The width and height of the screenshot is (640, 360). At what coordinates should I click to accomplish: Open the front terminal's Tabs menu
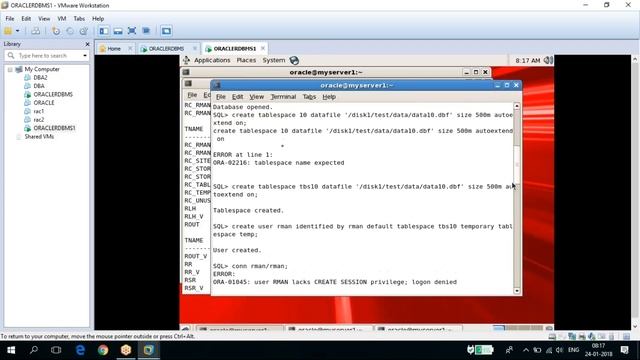pyautogui.click(x=309, y=97)
